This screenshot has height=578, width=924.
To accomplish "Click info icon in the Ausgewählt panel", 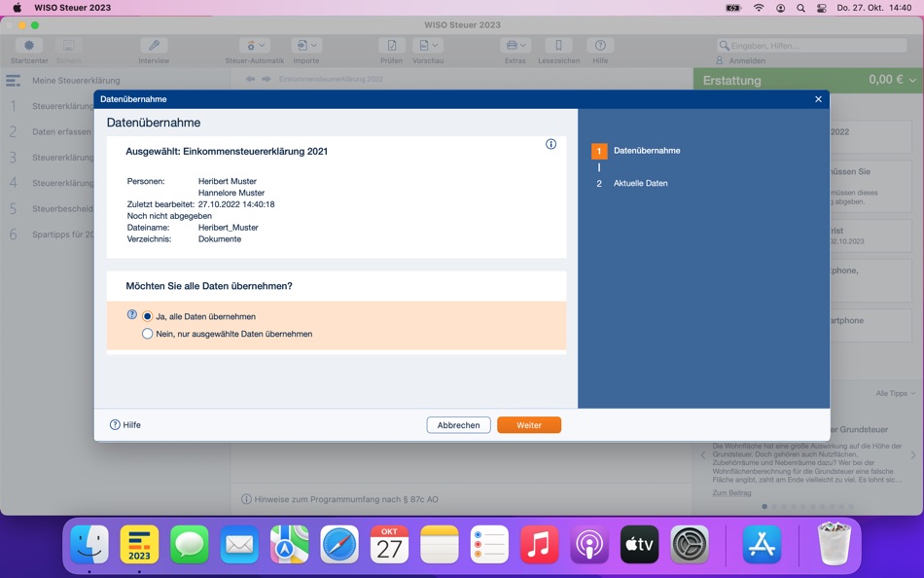I will 551,144.
